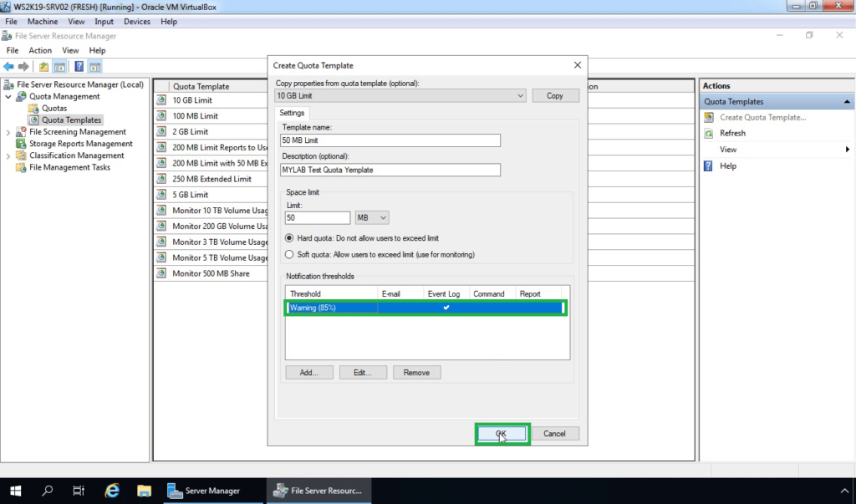Open VirtualBox Input menu
Screen dimensions: 856x504
[104, 21]
